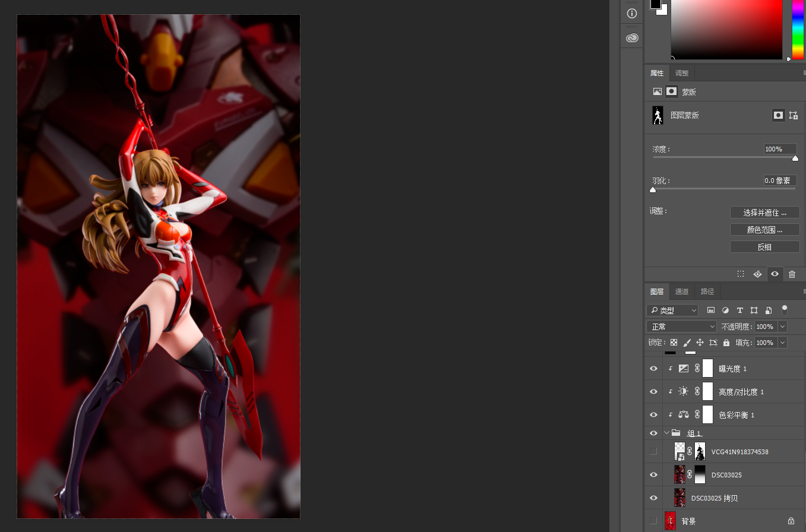This screenshot has height=532, width=806.
Task: Open the 不透明度 opacity dropdown arrow
Action: (782, 327)
